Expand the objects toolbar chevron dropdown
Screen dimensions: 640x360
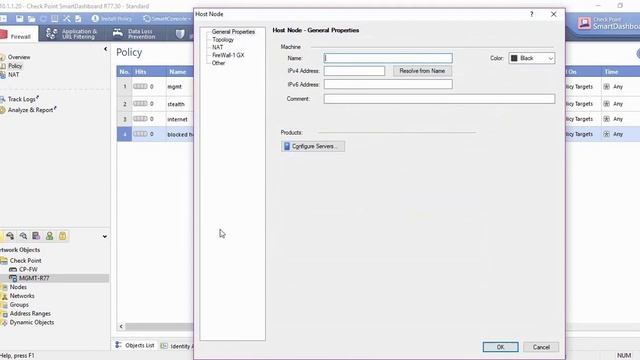105,236
